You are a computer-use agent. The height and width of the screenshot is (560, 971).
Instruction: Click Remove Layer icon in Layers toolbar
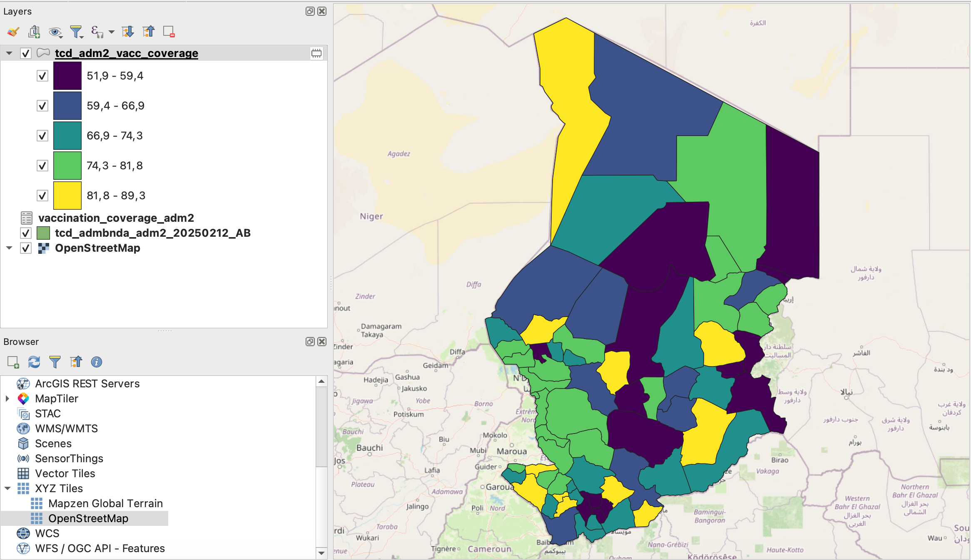coord(169,32)
